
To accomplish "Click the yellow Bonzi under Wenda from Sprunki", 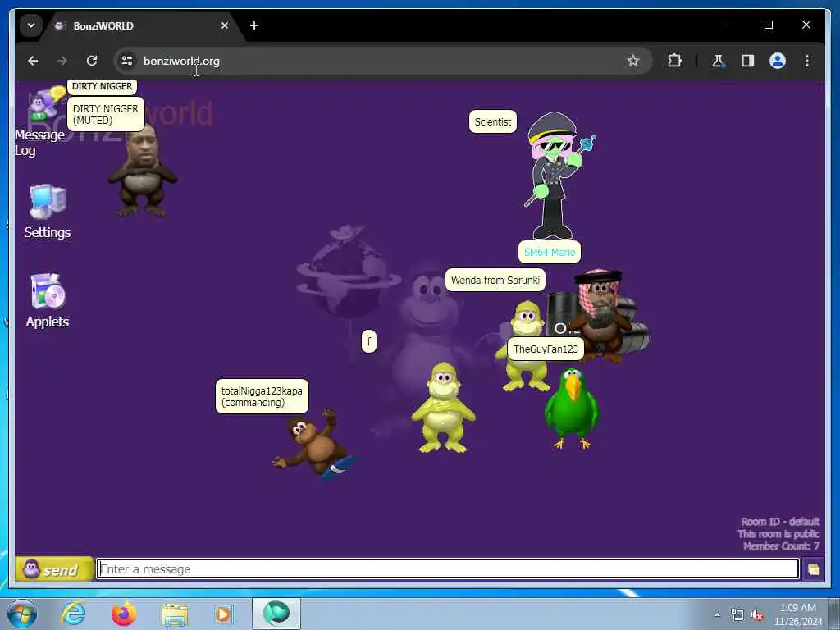I will [x=525, y=345].
